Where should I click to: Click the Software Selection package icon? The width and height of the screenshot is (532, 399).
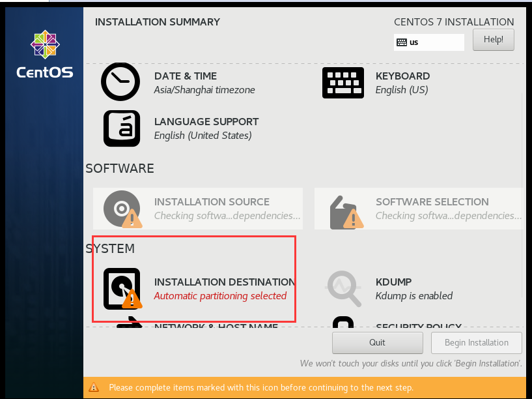(x=346, y=213)
